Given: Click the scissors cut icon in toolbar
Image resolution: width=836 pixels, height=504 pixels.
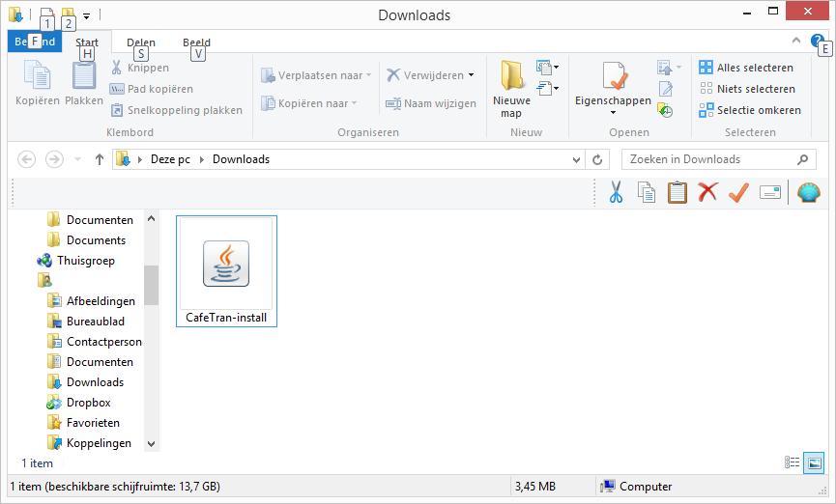Looking at the screenshot, I should (x=616, y=192).
